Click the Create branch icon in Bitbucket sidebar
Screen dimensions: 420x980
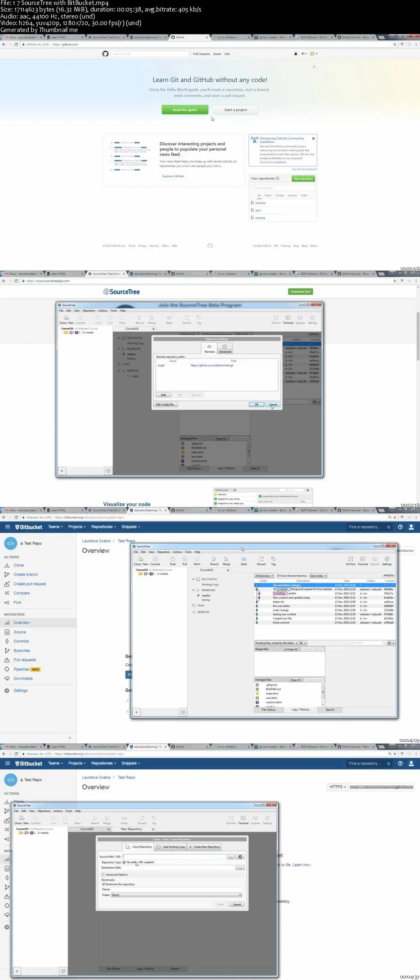[7, 574]
